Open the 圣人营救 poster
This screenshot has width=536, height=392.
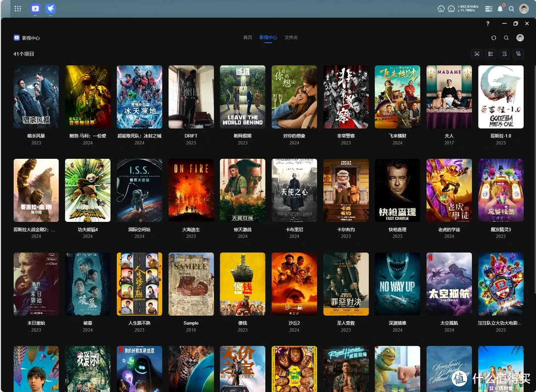coord(346,284)
